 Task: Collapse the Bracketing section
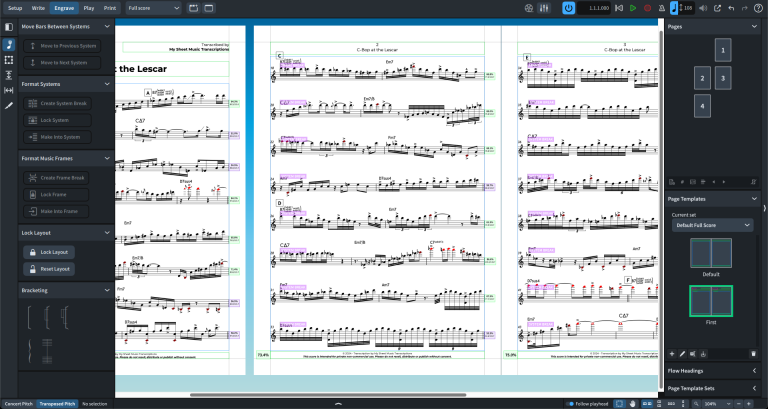point(107,290)
